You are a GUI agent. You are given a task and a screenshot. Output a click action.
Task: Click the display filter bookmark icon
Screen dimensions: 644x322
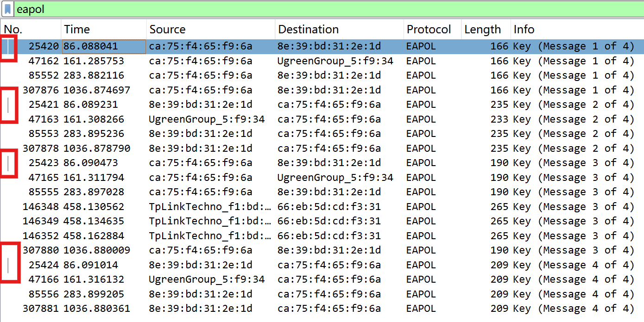click(x=8, y=9)
